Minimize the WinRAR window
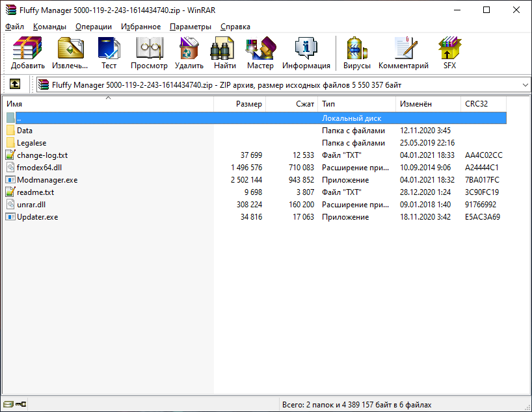Image resolution: width=532 pixels, height=412 pixels. [x=457, y=10]
